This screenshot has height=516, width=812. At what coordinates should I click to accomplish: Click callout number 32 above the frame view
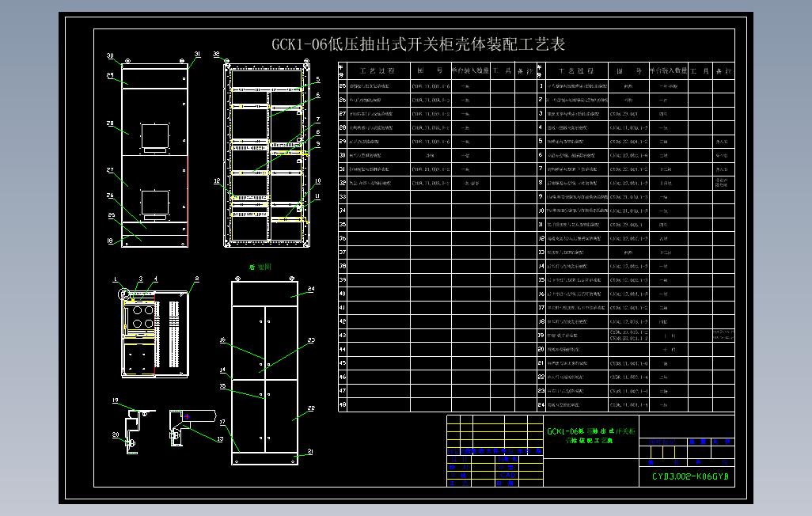(217, 54)
